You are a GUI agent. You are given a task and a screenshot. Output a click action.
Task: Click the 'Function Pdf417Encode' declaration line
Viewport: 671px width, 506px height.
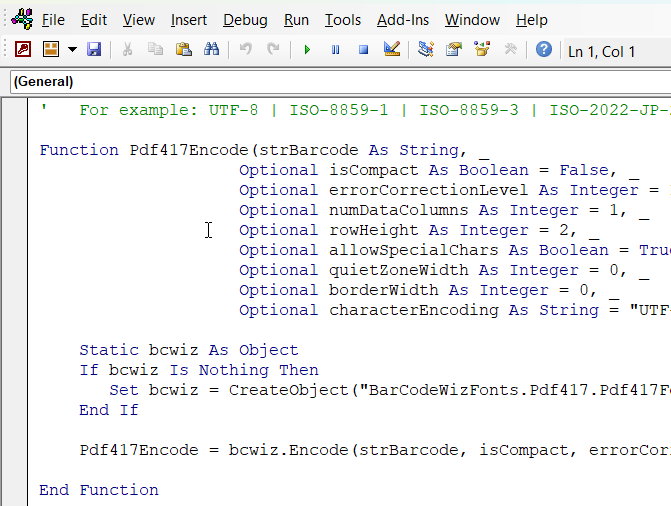click(264, 150)
